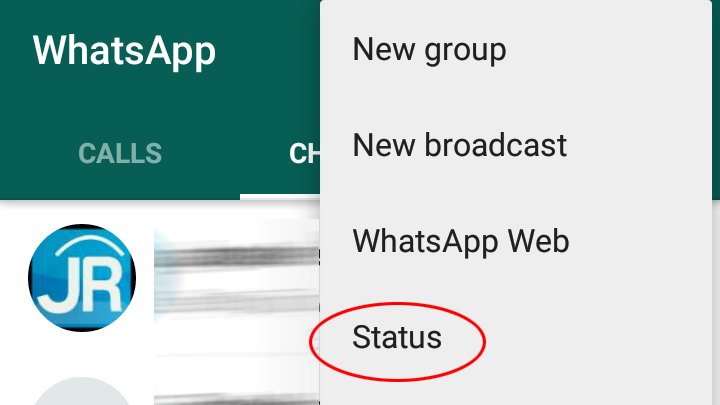The width and height of the screenshot is (720, 405).
Task: Click blurred message preview under JR contact name
Action: 236,301
